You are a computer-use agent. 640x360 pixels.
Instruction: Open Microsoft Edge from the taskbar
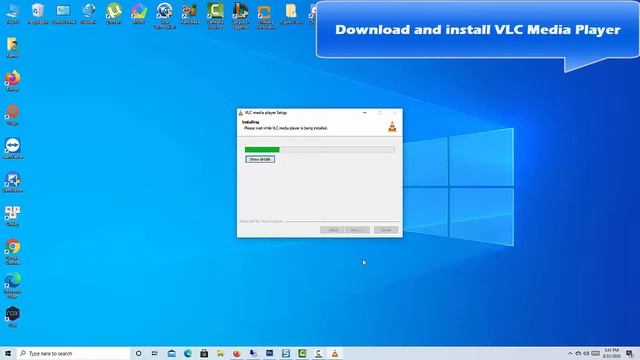[x=188, y=353]
